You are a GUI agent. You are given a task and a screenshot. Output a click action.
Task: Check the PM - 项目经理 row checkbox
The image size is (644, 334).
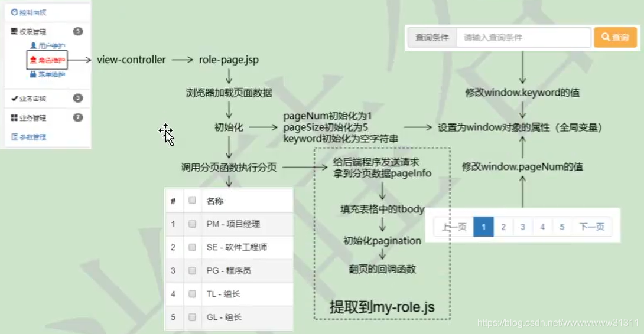coord(192,224)
